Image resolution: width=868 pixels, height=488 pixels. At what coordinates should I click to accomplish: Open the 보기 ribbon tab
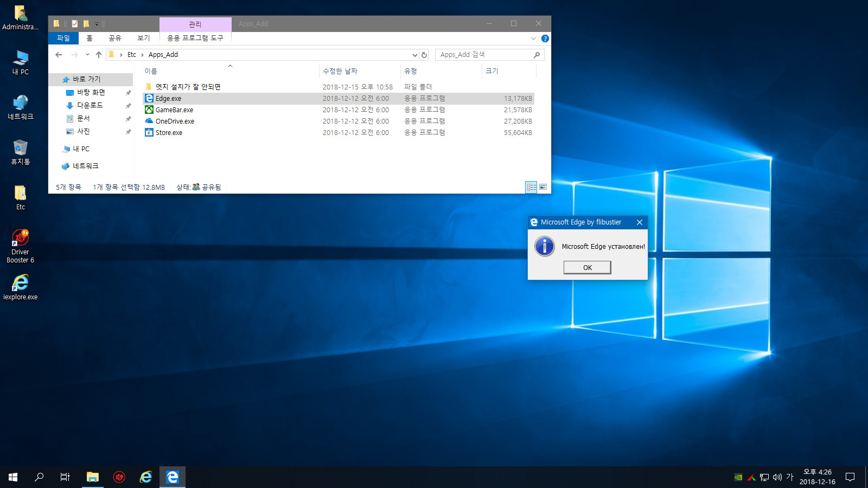tap(144, 38)
